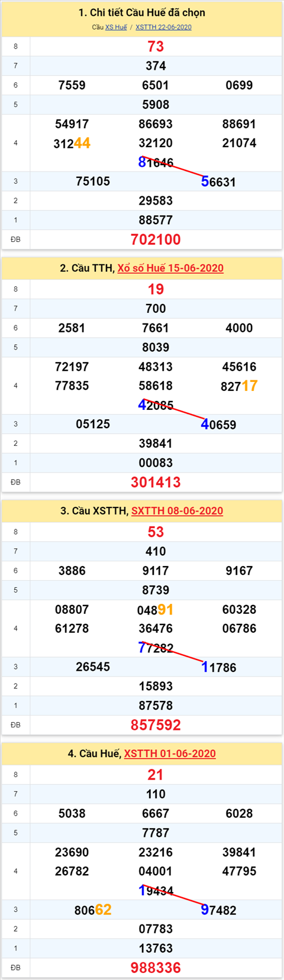Click number 04891 with the orange digits

(x=156, y=610)
